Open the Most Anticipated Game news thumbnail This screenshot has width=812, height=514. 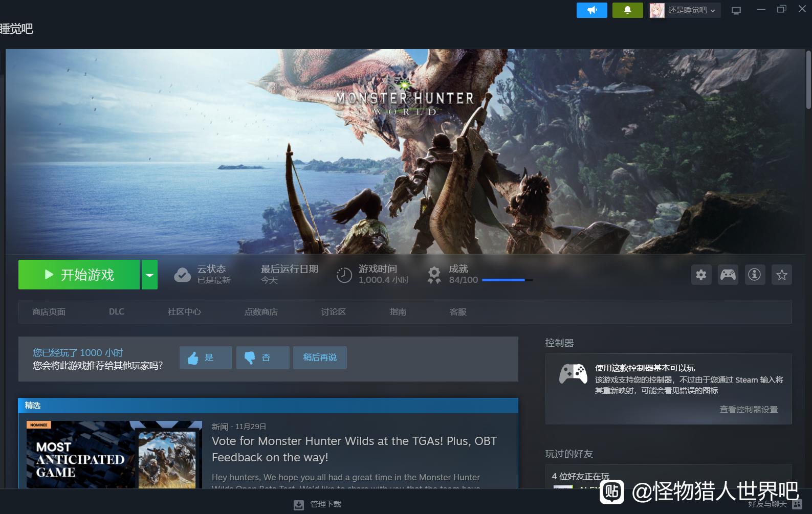114,454
